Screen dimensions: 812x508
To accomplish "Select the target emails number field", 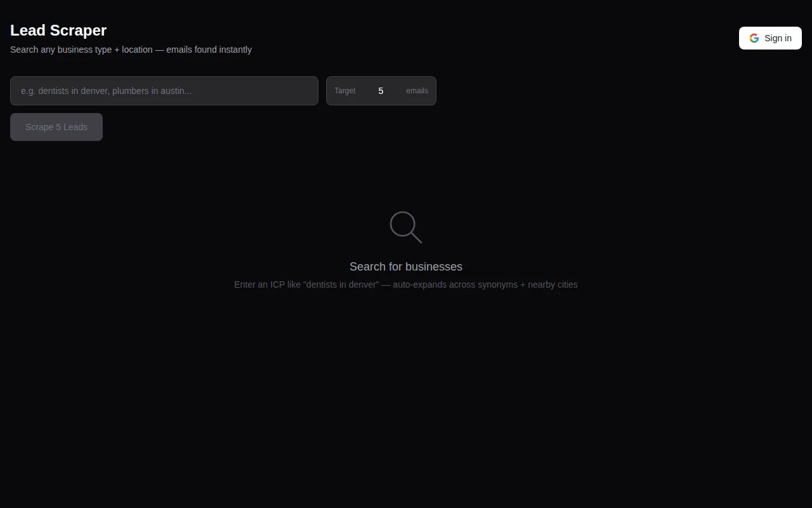I will tap(381, 91).
